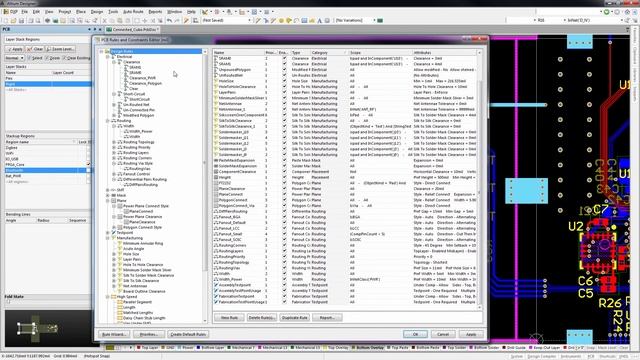640x360 pixels.
Task: Open the Place menu
Action: [x=81, y=12]
